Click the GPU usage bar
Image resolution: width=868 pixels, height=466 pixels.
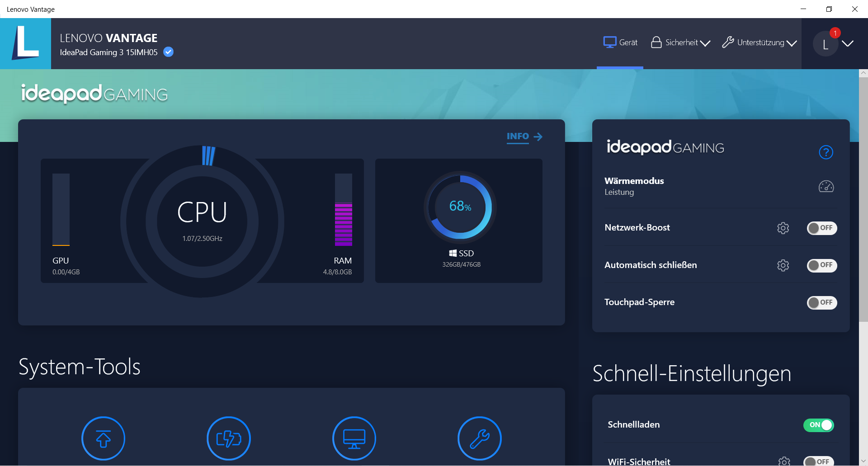tap(61, 210)
